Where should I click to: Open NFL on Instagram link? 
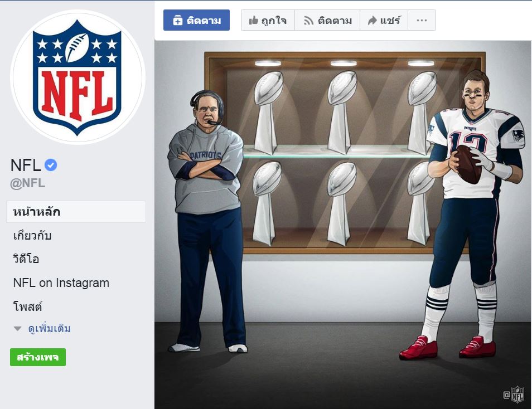[61, 283]
